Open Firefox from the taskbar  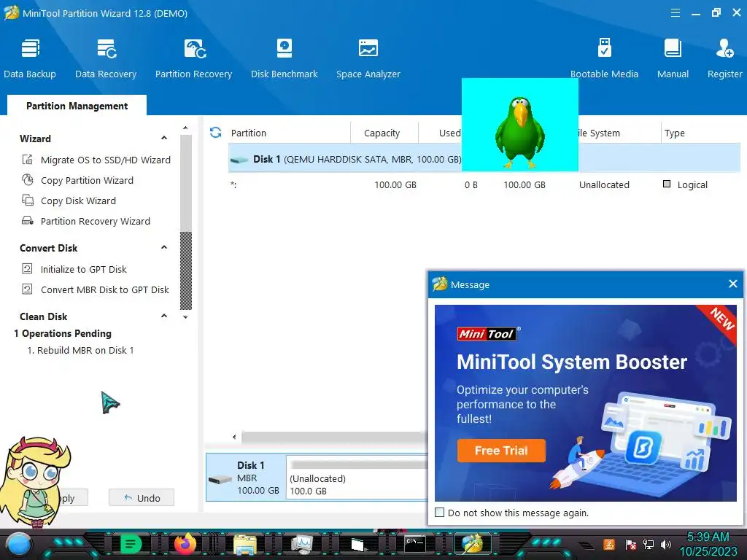[x=185, y=544]
